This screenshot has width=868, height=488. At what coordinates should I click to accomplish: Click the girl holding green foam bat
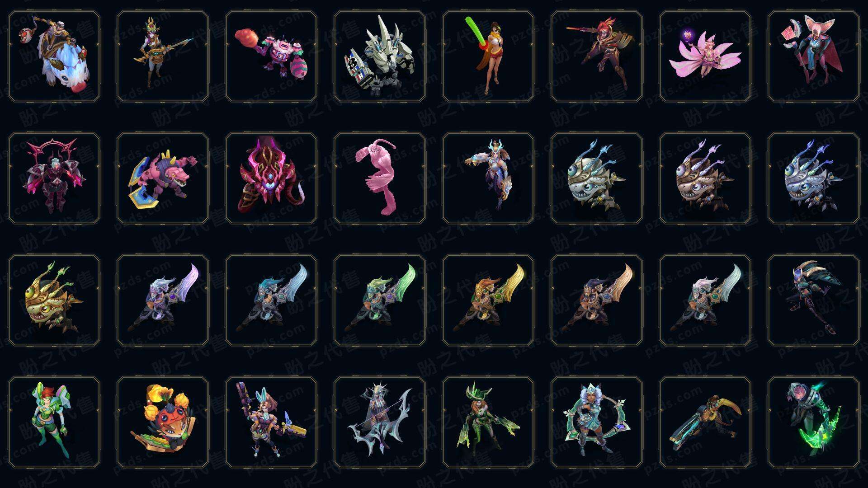coord(488,56)
